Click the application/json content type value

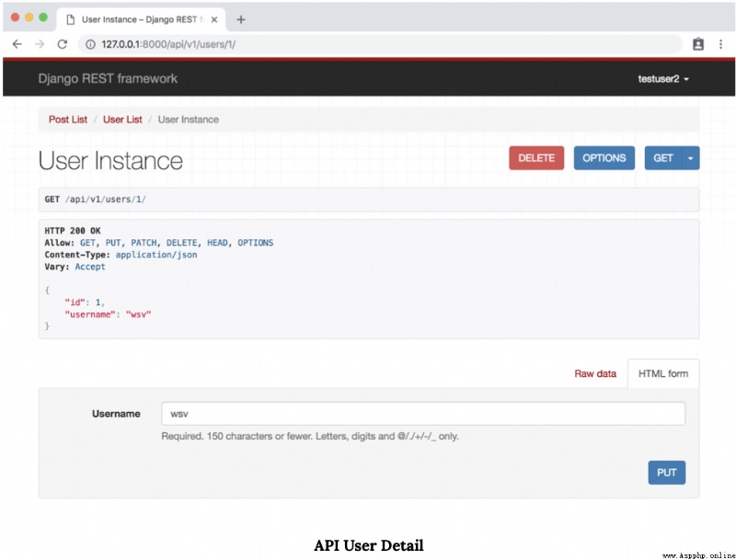pos(156,255)
